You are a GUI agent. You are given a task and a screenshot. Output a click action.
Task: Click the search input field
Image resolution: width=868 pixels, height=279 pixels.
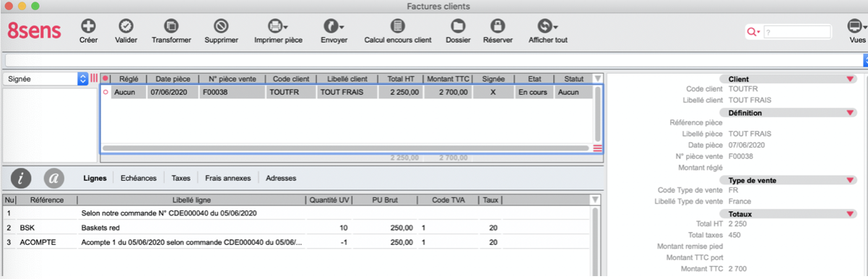797,32
